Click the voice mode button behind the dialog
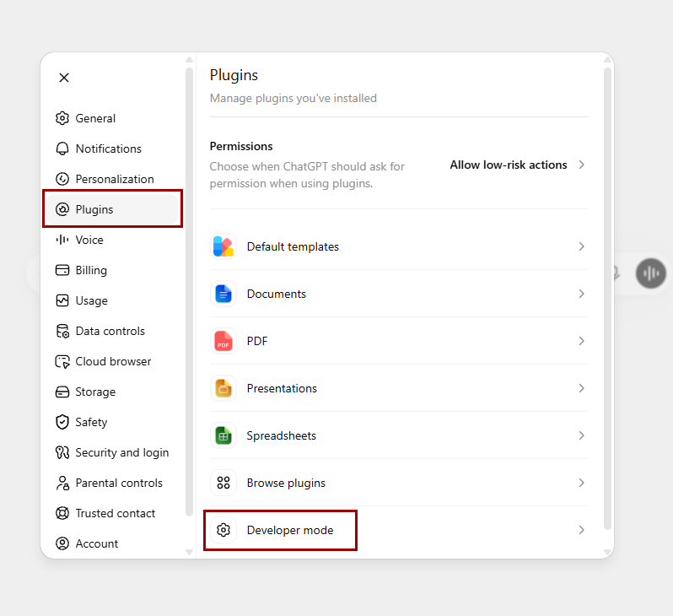The width and height of the screenshot is (673, 616). [651, 273]
